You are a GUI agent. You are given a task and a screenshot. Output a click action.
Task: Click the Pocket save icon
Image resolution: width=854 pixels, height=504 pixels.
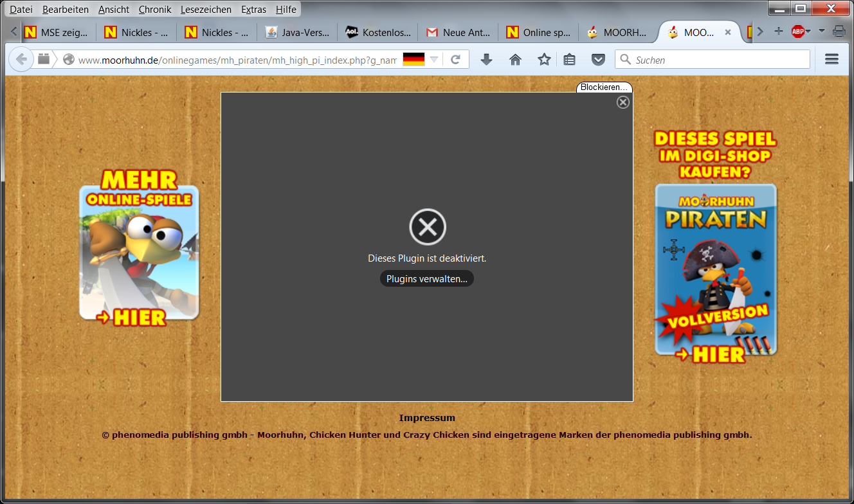pos(598,60)
